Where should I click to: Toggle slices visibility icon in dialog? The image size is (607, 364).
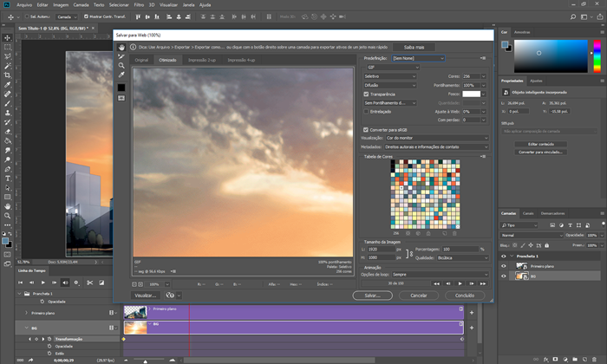[x=121, y=98]
